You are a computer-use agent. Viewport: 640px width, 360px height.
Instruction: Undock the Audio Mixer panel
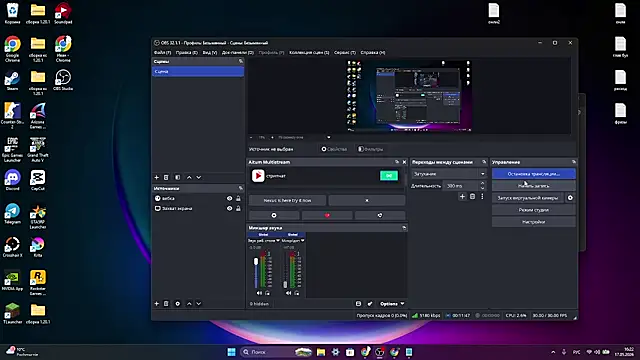[404, 228]
